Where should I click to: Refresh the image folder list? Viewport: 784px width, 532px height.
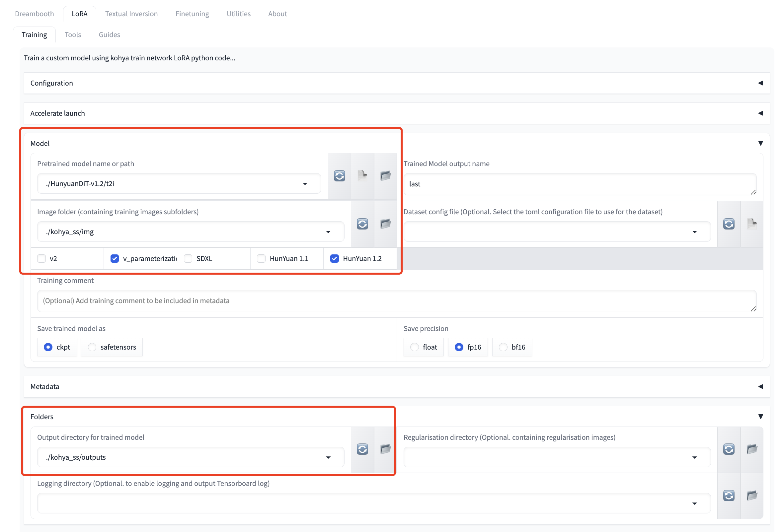click(362, 224)
